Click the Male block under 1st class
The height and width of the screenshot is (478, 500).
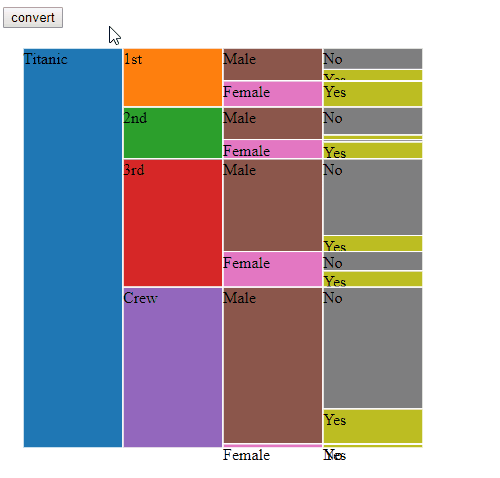[x=273, y=64]
